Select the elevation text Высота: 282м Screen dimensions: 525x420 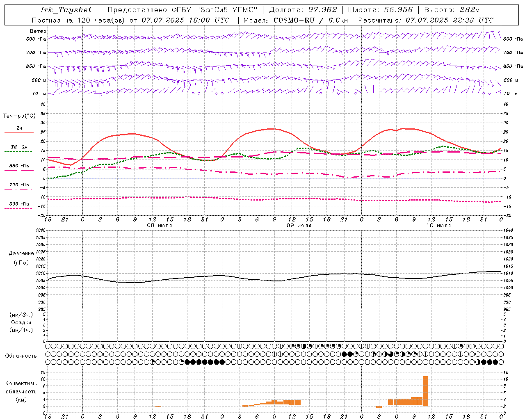click(452, 10)
